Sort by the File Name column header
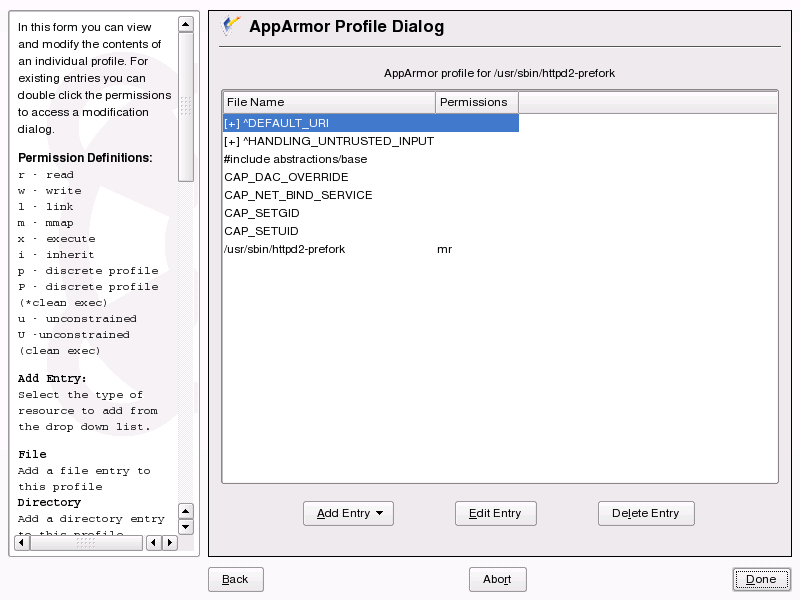The width and height of the screenshot is (800, 600). click(x=329, y=102)
